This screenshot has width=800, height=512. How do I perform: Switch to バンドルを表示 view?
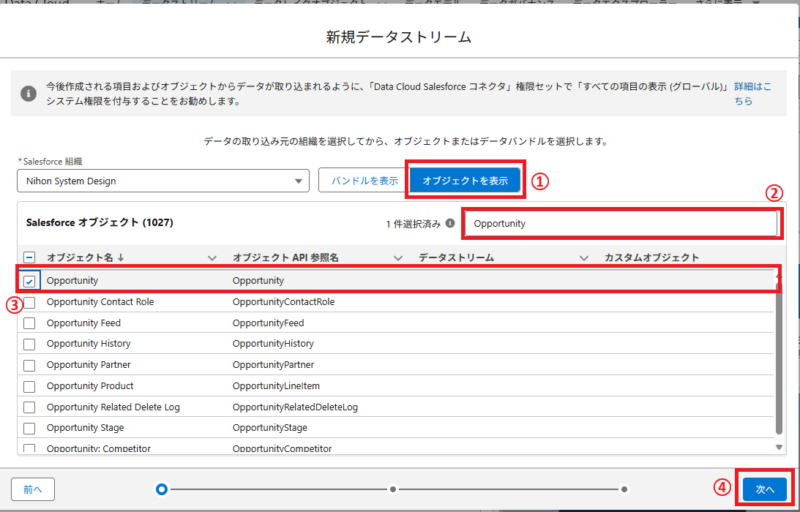tap(360, 181)
